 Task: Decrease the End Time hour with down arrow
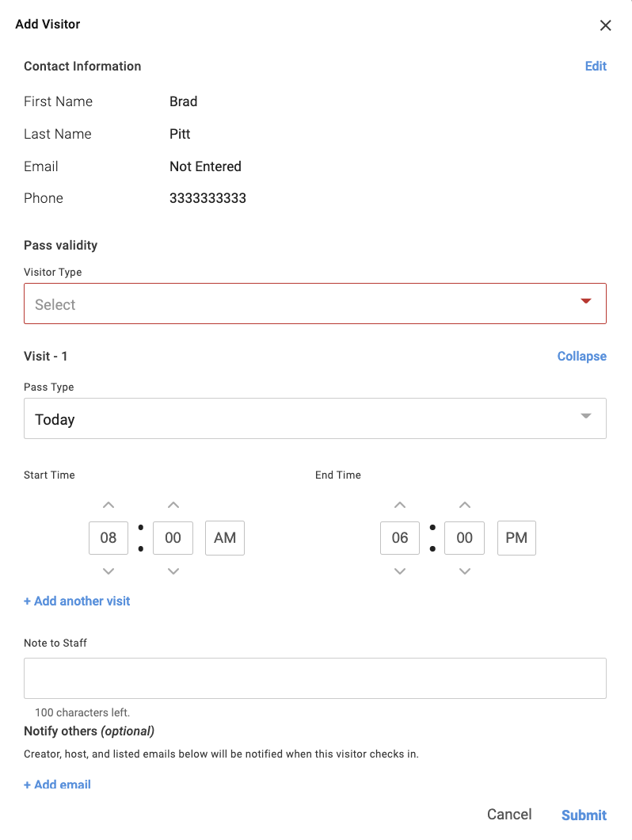coord(400,571)
